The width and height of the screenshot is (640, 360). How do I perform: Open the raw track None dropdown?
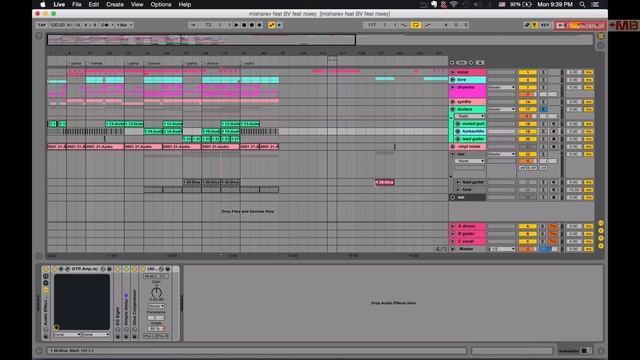point(469,161)
